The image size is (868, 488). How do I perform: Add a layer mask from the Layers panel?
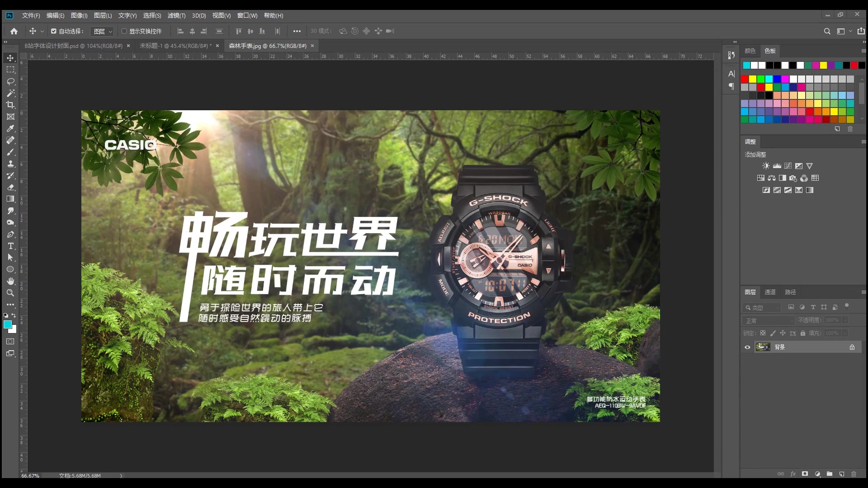pyautogui.click(x=805, y=474)
